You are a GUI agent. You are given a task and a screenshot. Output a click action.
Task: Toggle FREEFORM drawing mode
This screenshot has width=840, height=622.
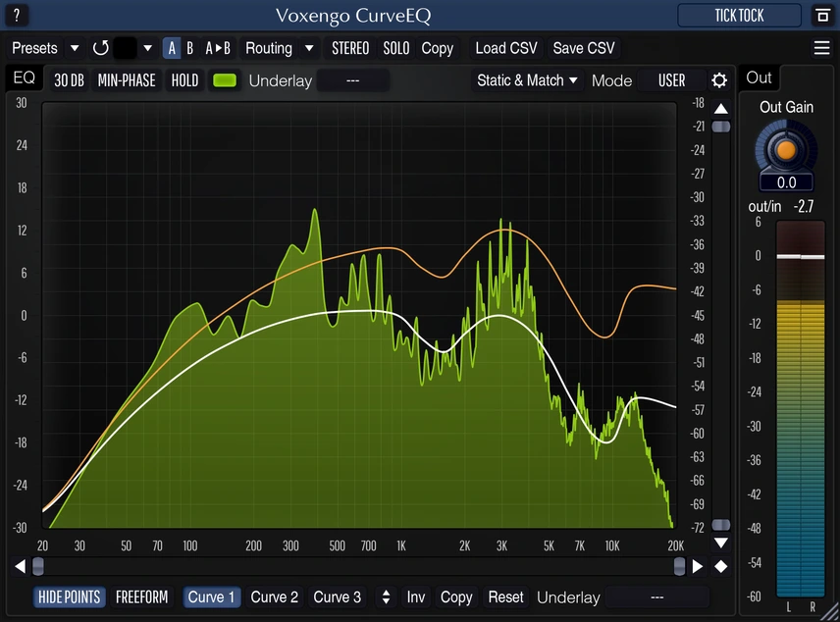142,596
